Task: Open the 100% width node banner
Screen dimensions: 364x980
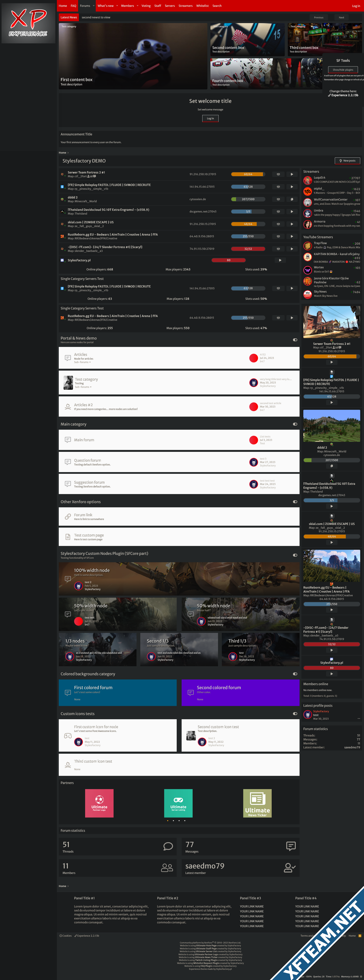Action: click(179, 579)
